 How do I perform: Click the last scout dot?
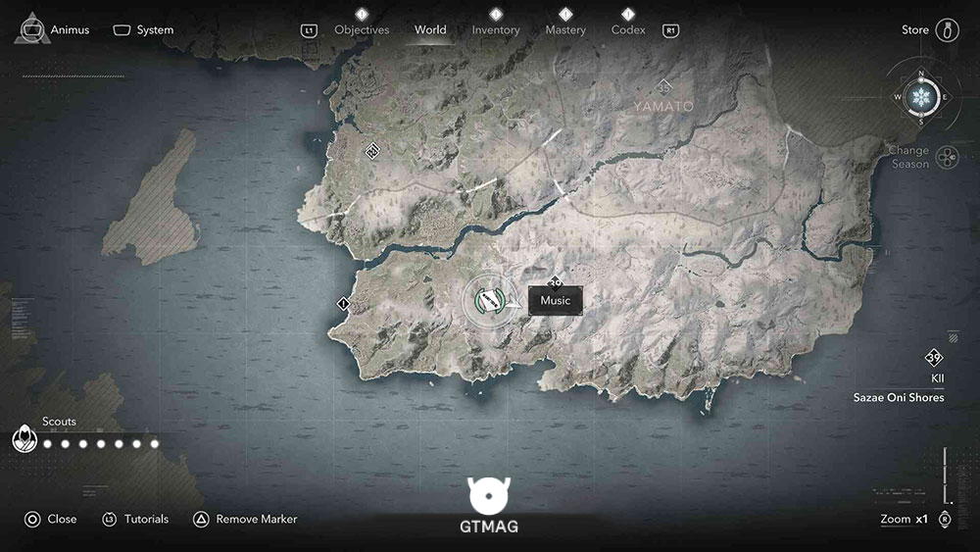tap(155, 444)
